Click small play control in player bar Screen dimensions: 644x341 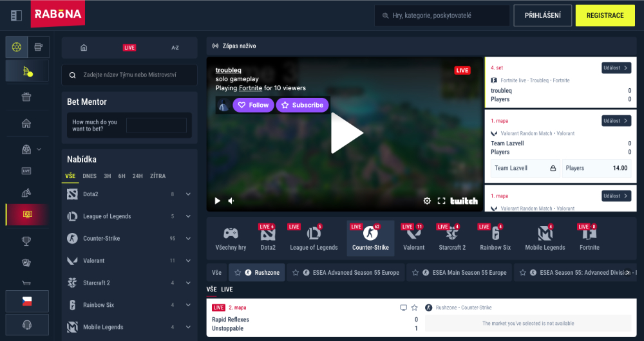(x=218, y=201)
